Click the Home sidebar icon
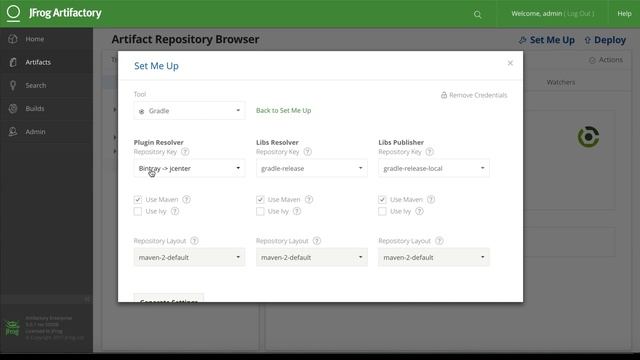This screenshot has width=640, height=360. click(x=13, y=39)
